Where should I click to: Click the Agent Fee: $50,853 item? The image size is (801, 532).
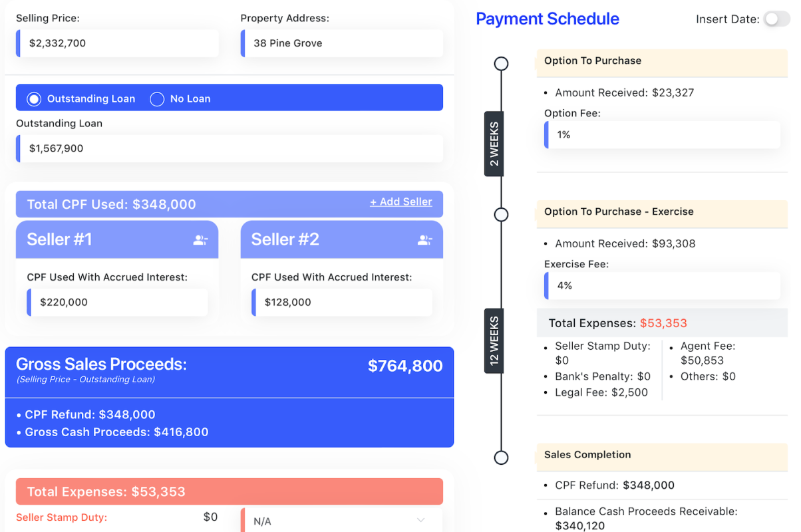coord(708,353)
